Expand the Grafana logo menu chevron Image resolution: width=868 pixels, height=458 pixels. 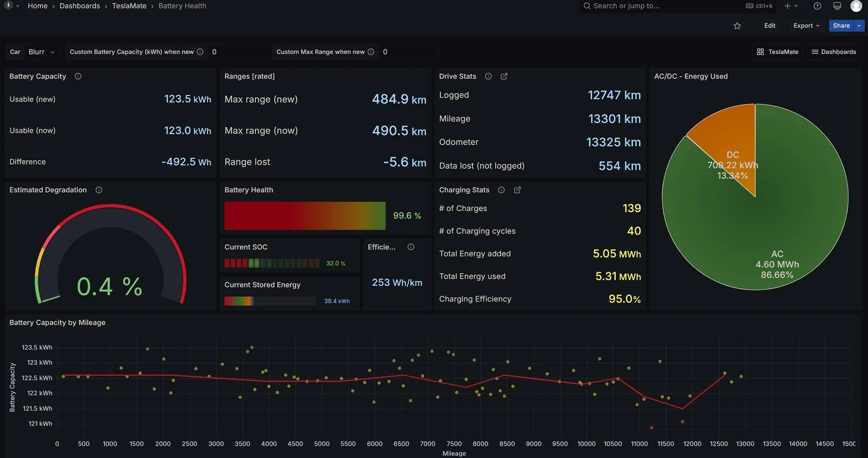[x=17, y=6]
